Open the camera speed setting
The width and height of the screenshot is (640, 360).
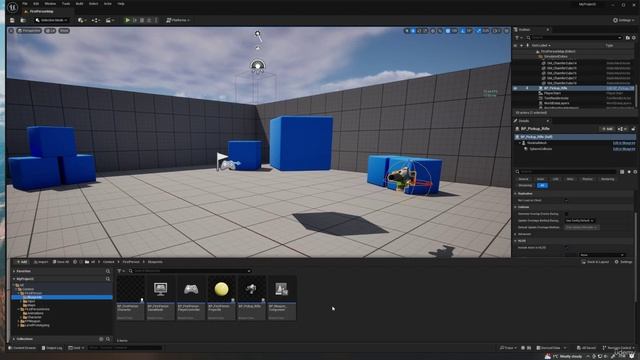[x=496, y=31]
